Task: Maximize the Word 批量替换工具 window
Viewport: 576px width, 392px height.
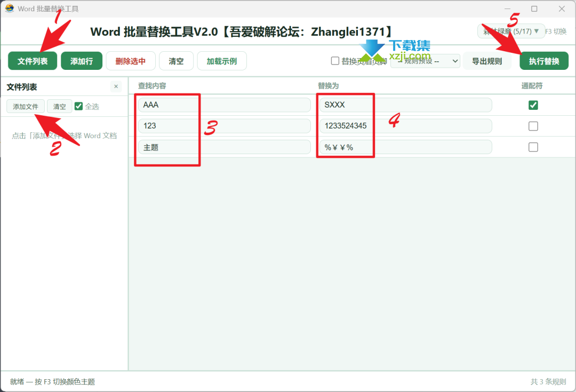Action: 534,9
